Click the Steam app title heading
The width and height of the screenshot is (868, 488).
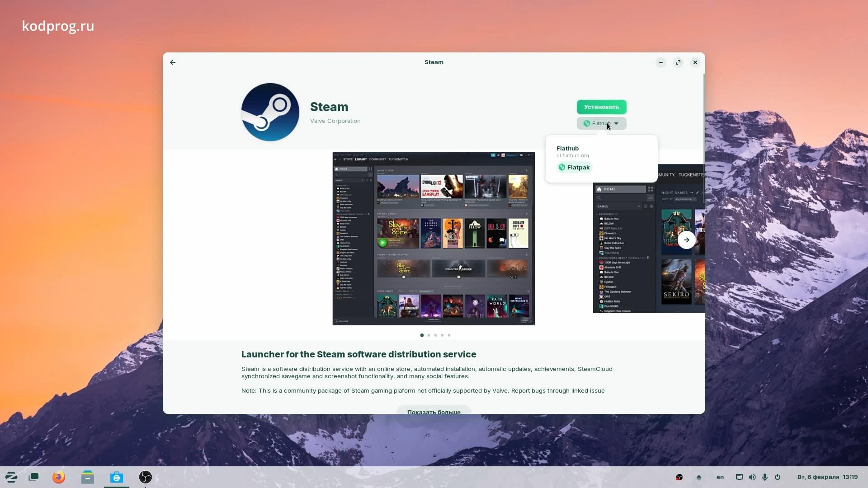pos(329,107)
